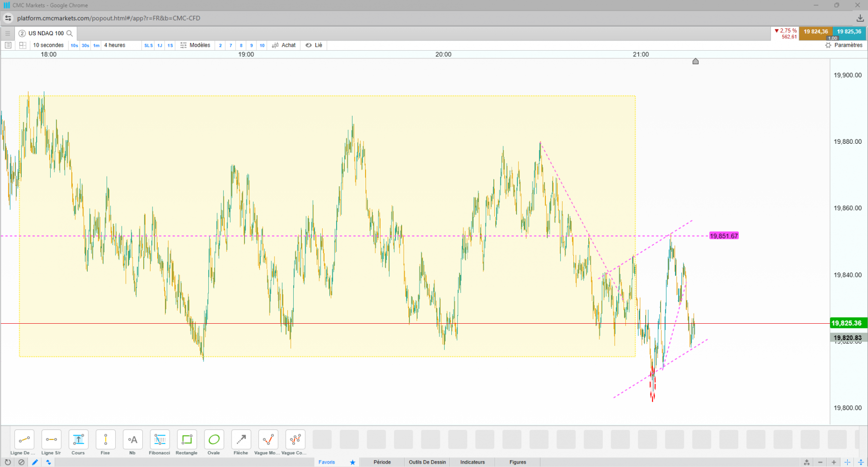Load chart template number 2
This screenshot has height=467, width=868.
click(x=220, y=45)
